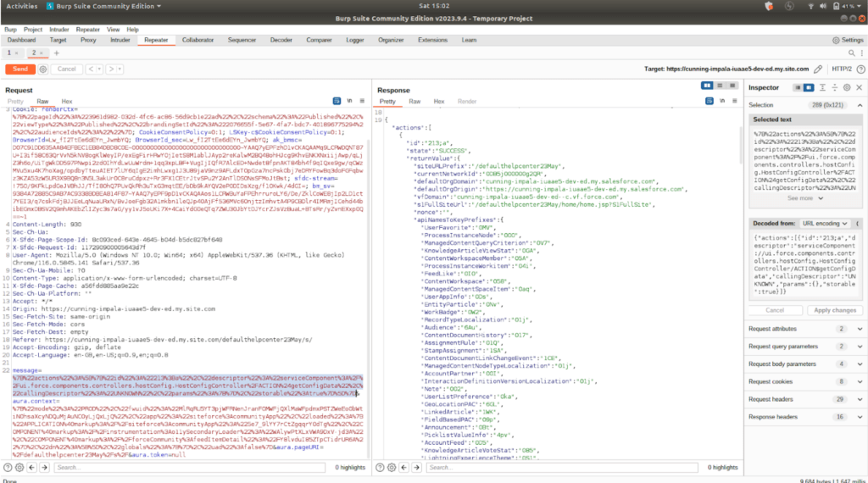Select request Pretty view tab
This screenshot has width=868, height=483.
[15, 101]
